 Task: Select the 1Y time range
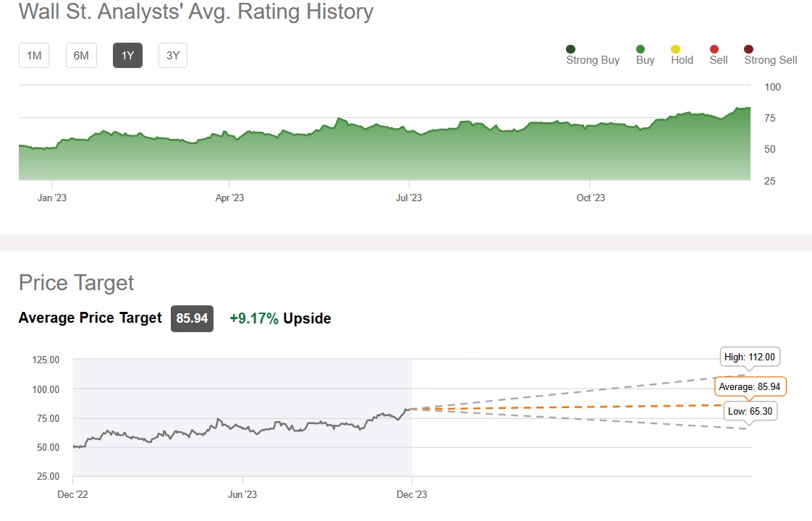pyautogui.click(x=127, y=56)
